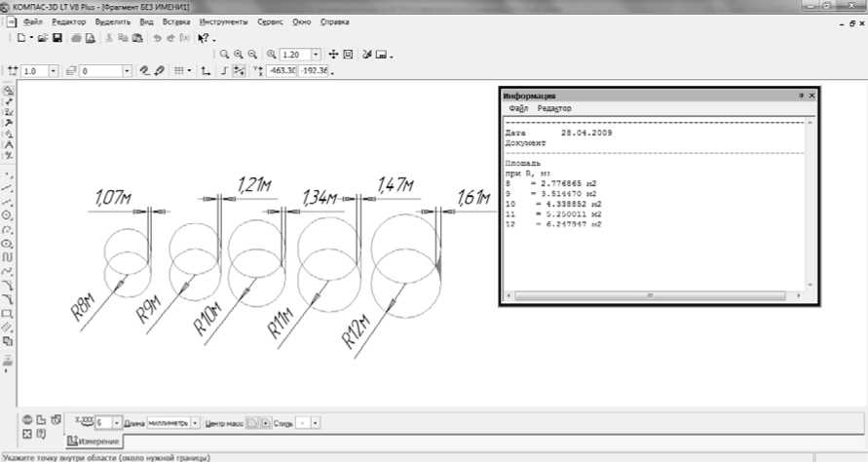Click the Print icon
Image resolution: width=868 pixels, height=462 pixels.
(x=76, y=38)
